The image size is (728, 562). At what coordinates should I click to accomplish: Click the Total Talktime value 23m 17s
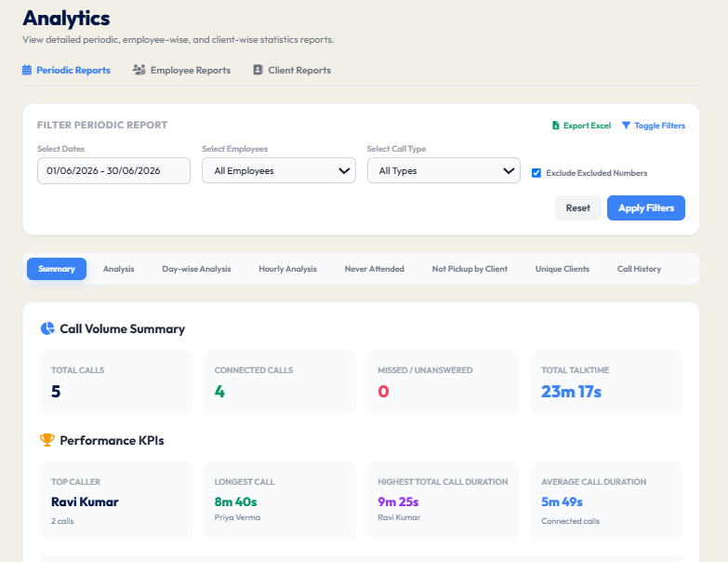571,392
